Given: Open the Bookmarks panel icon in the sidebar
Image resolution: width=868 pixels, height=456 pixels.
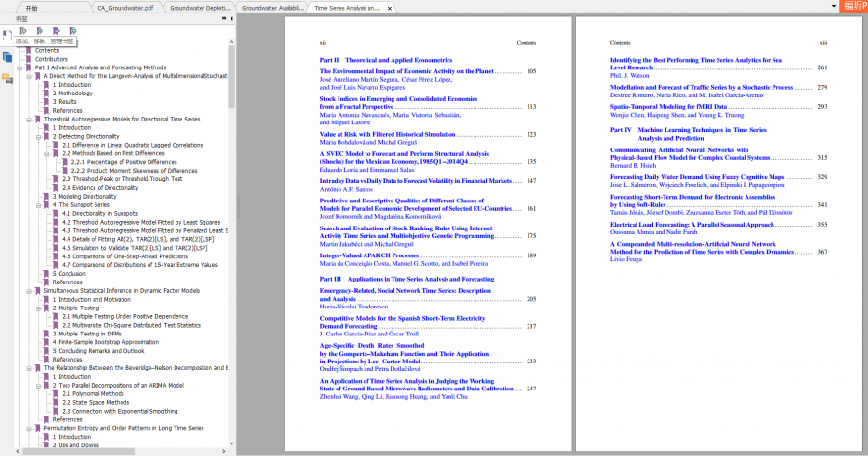Looking at the screenshot, I should [7, 36].
